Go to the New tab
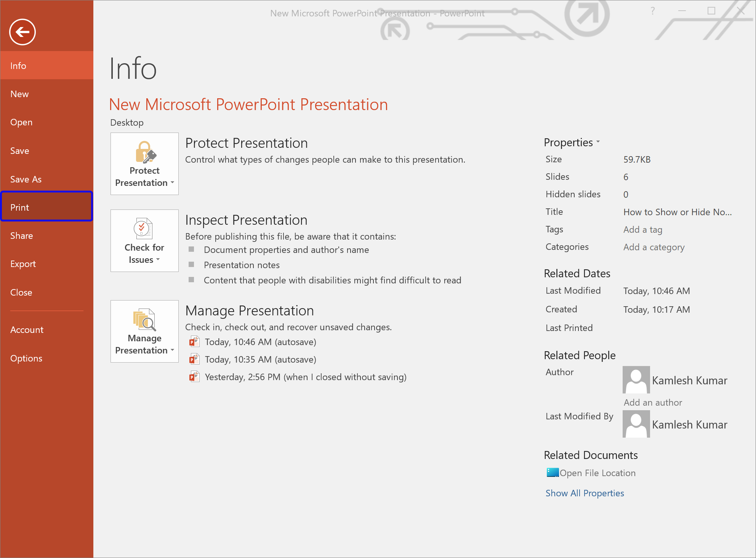 coord(47,94)
